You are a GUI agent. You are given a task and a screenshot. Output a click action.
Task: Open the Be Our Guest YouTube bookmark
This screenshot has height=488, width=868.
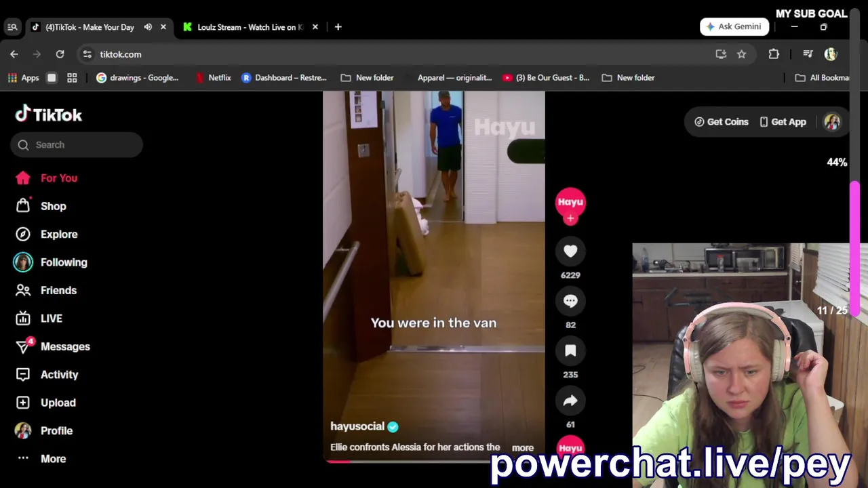pyautogui.click(x=546, y=78)
